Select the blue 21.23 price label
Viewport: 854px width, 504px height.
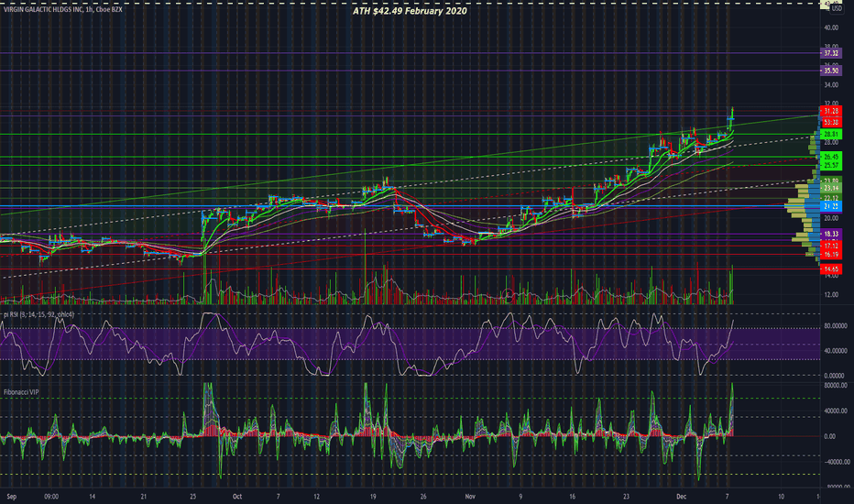point(831,206)
